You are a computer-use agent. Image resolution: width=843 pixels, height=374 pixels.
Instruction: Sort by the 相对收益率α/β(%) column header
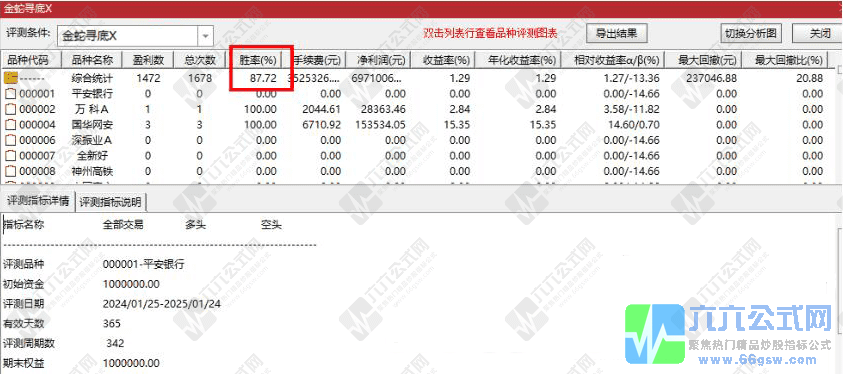(x=613, y=60)
